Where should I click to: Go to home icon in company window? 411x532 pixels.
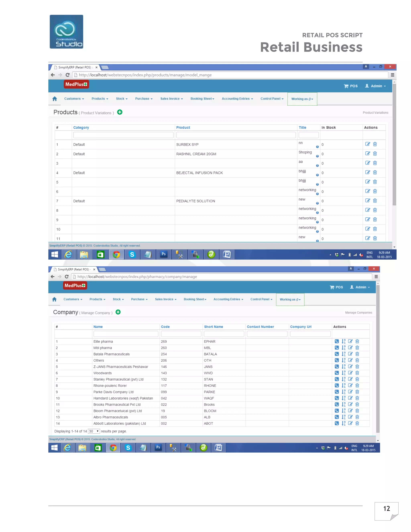[54, 299]
